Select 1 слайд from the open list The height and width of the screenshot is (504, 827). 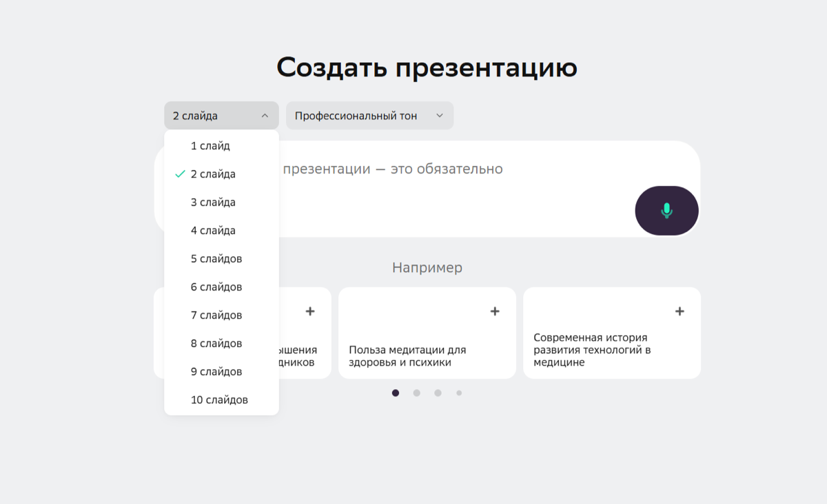pyautogui.click(x=211, y=145)
